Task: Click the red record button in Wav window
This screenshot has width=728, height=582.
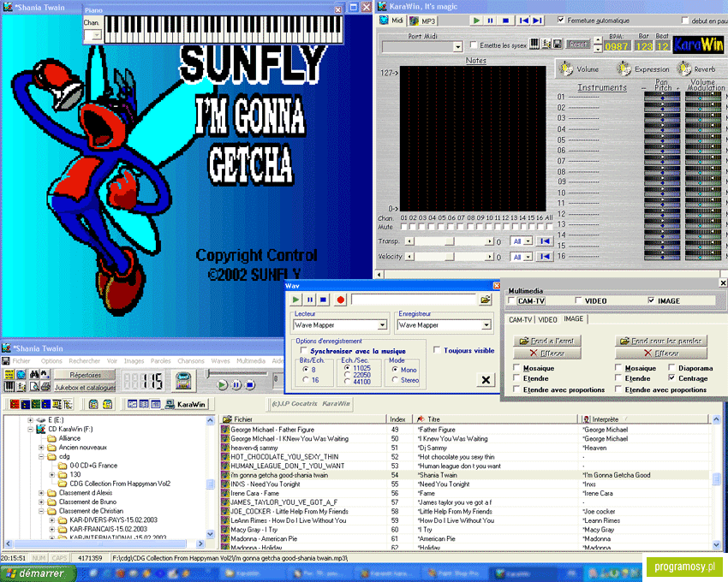Action: coord(340,300)
